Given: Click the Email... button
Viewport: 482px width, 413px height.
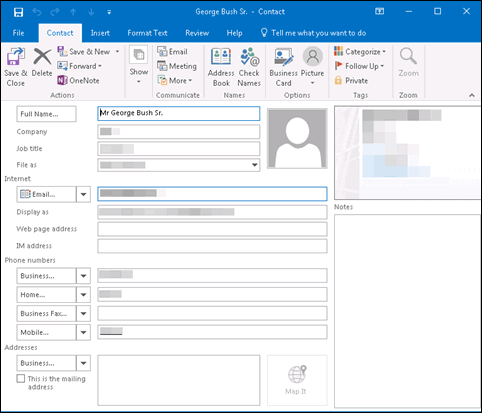Looking at the screenshot, I should click(x=46, y=194).
